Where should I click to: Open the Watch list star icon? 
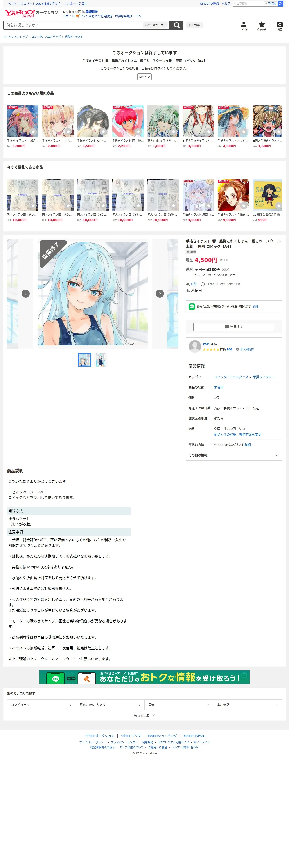pyautogui.click(x=262, y=26)
